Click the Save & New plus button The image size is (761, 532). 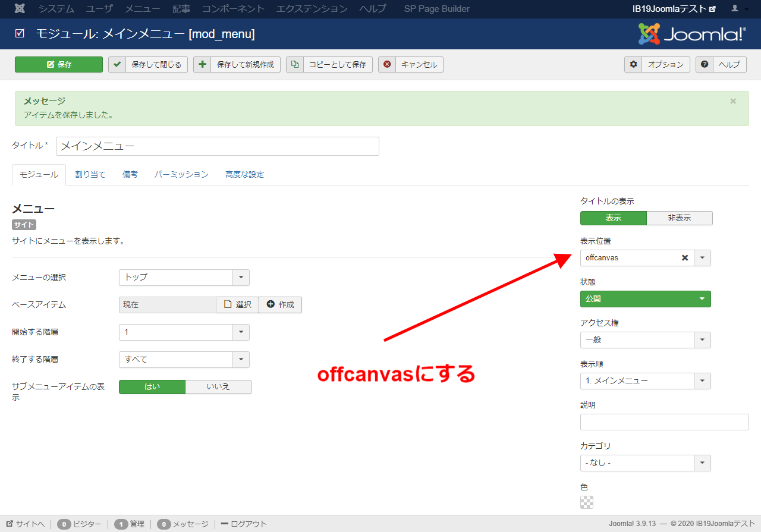coord(237,65)
